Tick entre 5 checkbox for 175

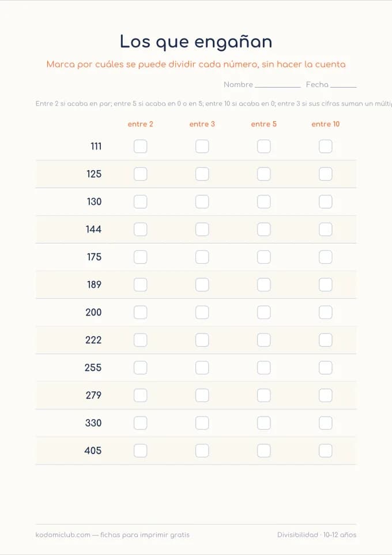pyautogui.click(x=264, y=257)
